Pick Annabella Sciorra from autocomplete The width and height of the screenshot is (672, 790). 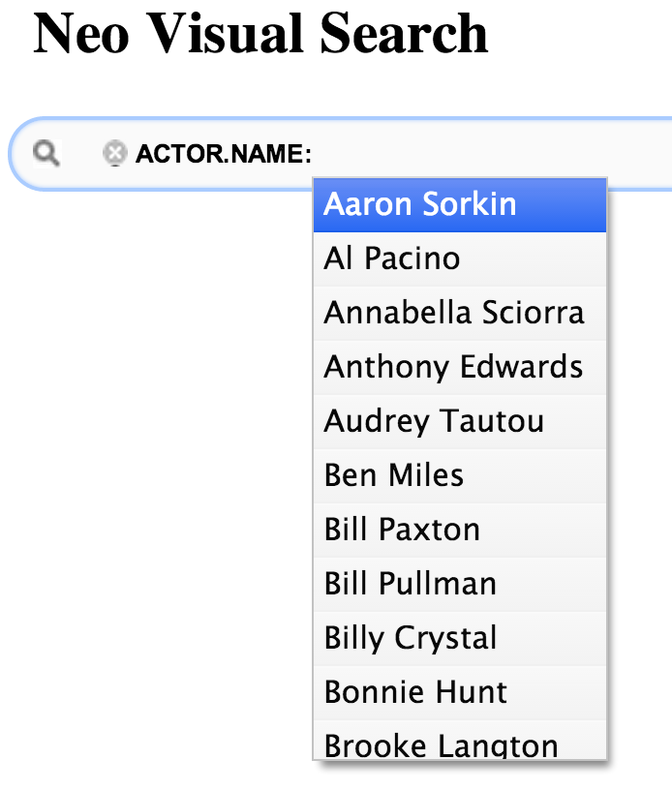coord(453,313)
